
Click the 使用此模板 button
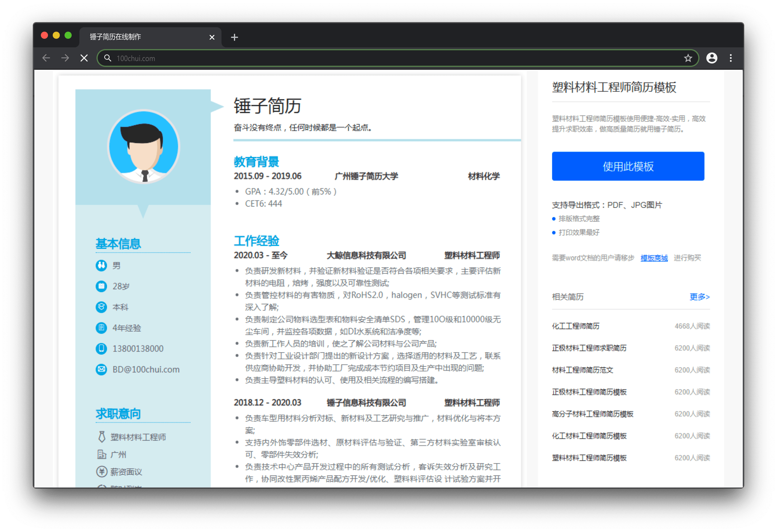628,166
